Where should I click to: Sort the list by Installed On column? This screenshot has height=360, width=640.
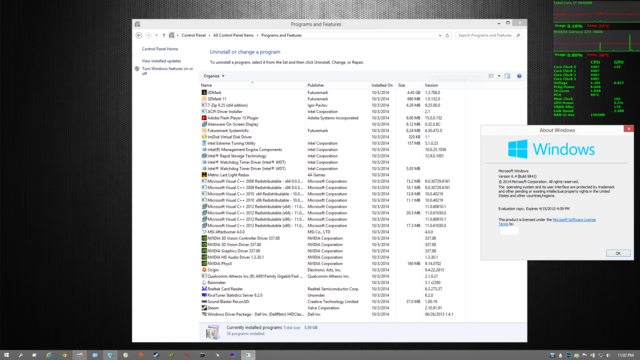click(382, 85)
